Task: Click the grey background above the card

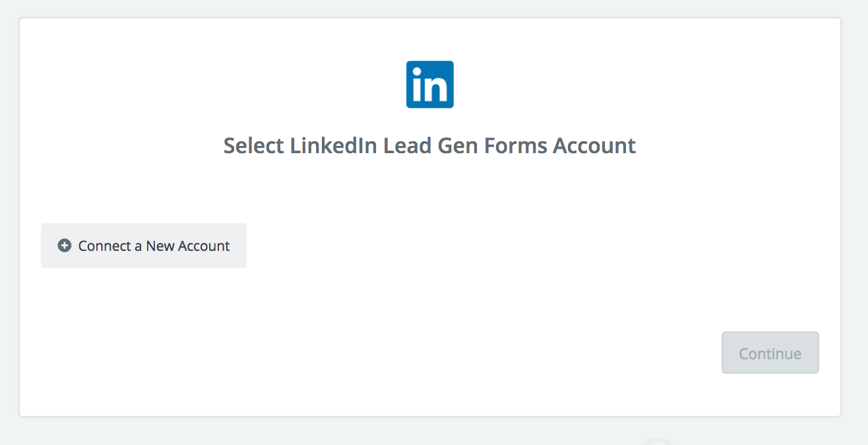Action: point(430,8)
